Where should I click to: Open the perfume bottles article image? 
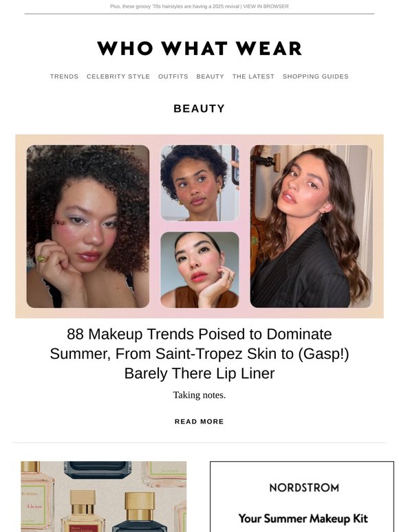coord(104,496)
